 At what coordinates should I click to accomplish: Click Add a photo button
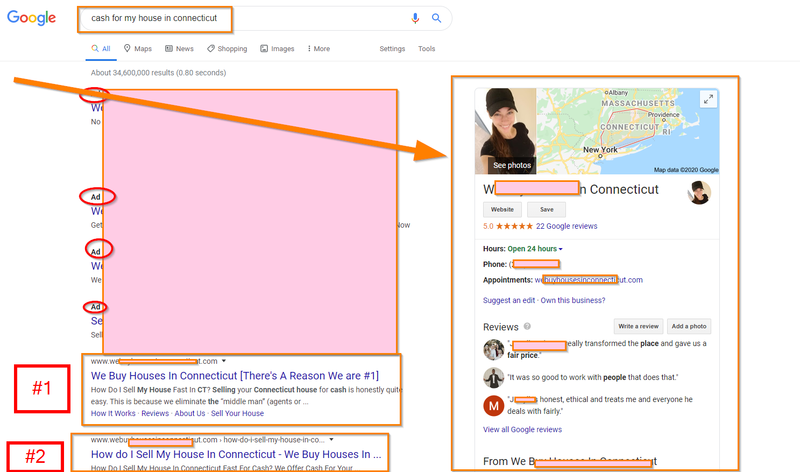[689, 326]
